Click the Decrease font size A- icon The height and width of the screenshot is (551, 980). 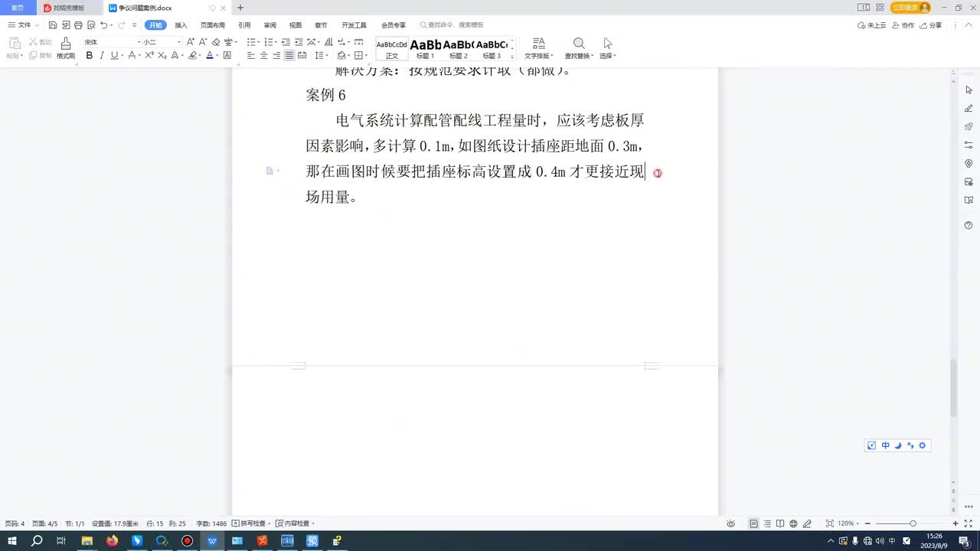(203, 42)
